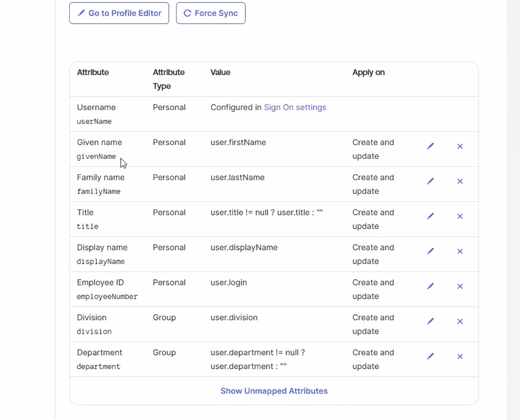Delete the Employee ID mapping

pos(460,286)
